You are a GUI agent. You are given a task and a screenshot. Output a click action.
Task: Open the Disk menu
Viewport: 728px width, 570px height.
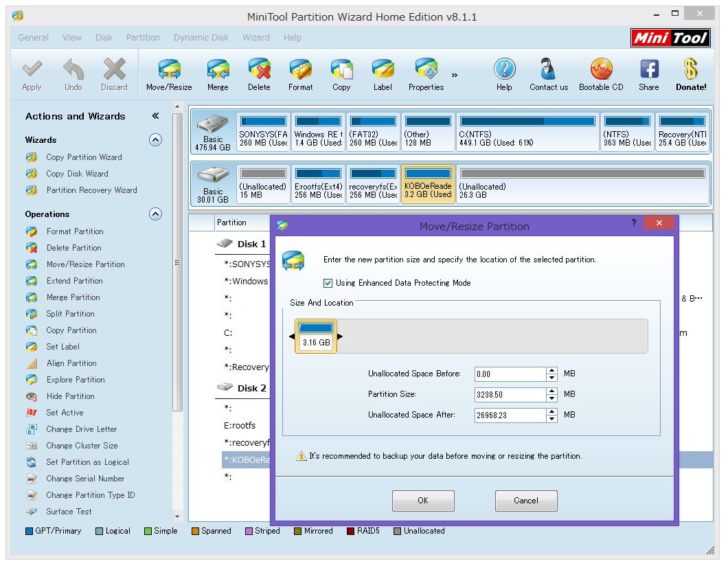point(104,38)
